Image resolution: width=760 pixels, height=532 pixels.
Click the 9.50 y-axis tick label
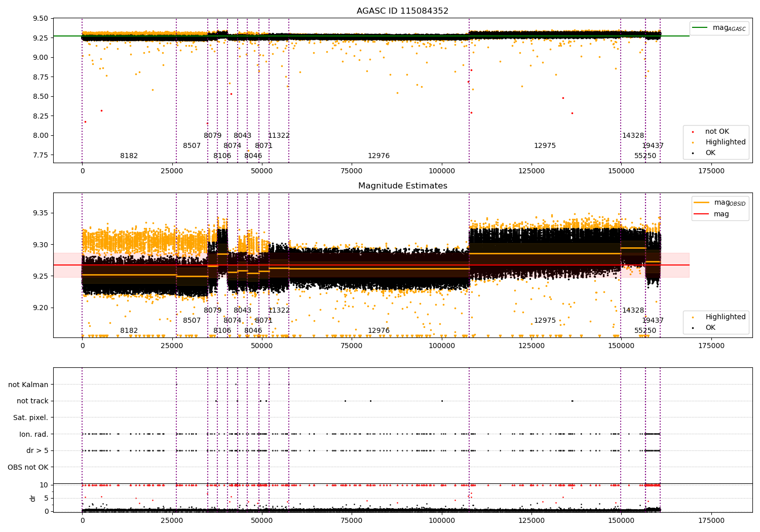point(40,19)
